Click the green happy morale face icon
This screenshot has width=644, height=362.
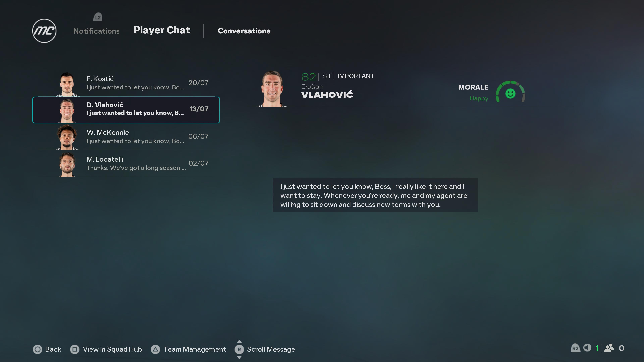[510, 94]
